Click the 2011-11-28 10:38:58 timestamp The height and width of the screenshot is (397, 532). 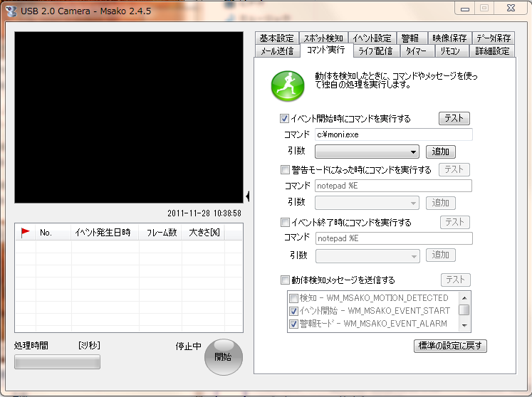pos(204,213)
